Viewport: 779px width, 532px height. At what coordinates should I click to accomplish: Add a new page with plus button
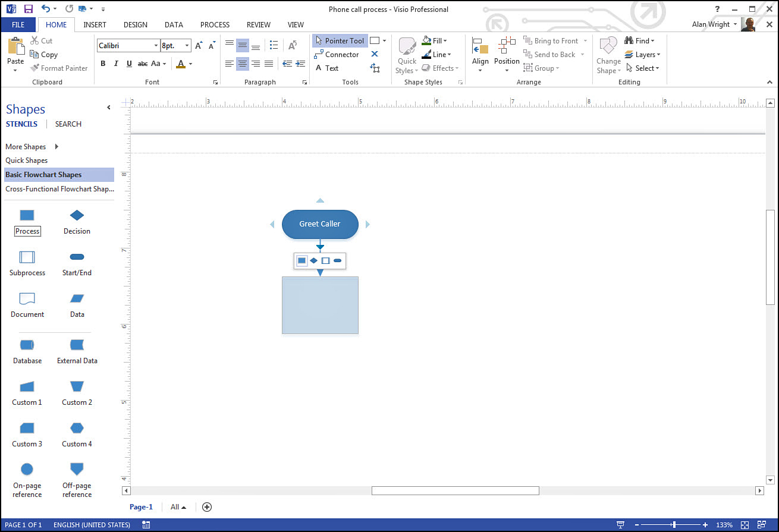(207, 507)
